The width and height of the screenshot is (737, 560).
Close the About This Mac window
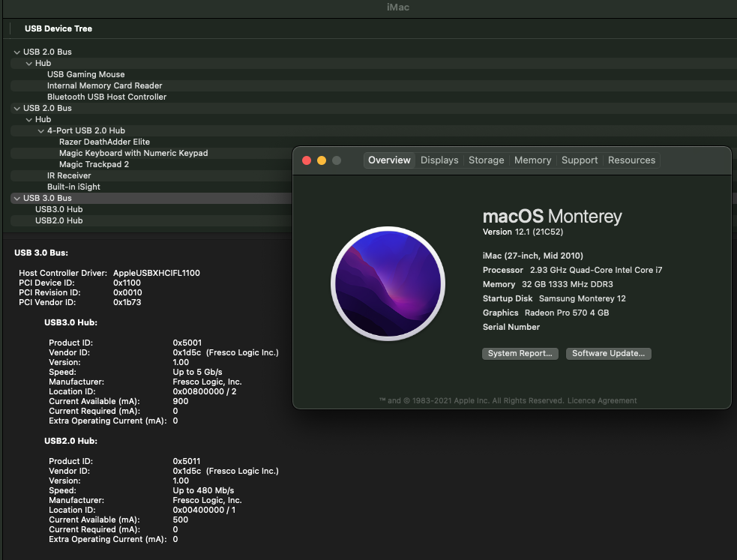[x=307, y=160]
